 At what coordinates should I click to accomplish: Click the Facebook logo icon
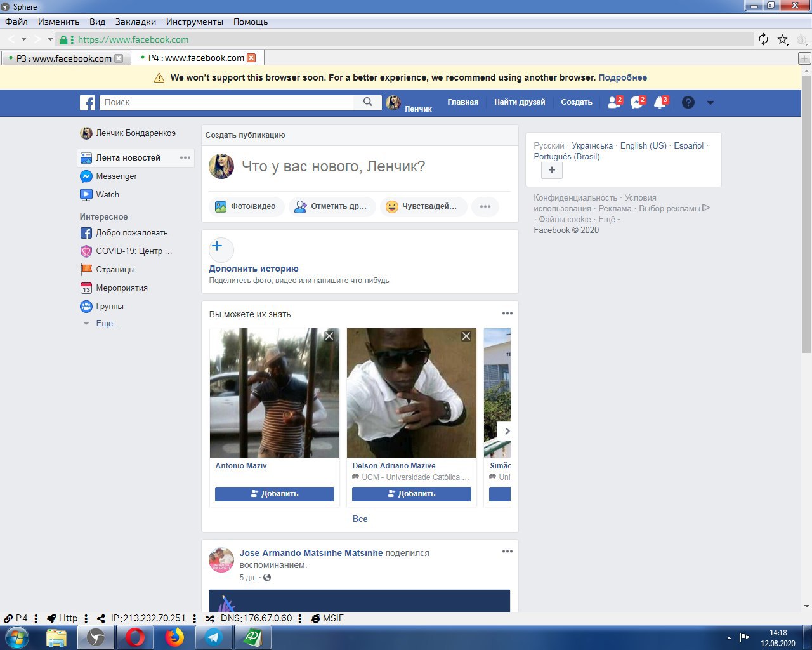point(88,102)
